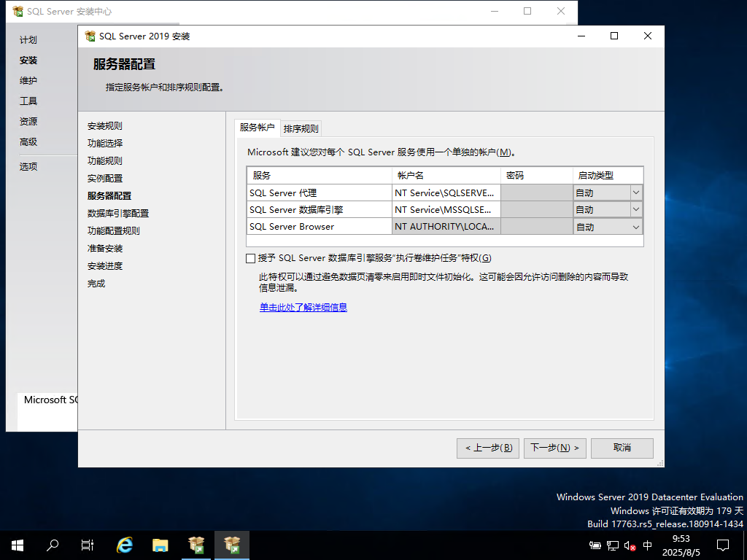Select 工具 in installation center sidebar
Viewport: 747px width, 560px height.
(28, 101)
